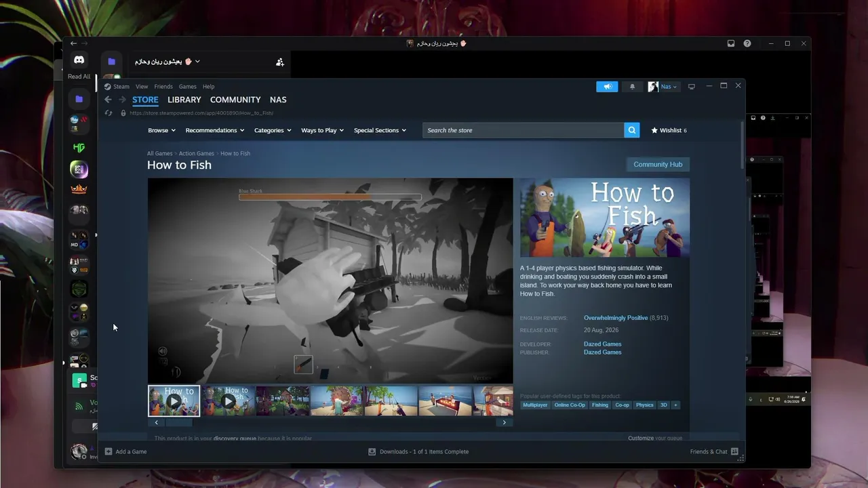Expand the Nas account dropdown
The image size is (868, 488).
tap(669, 87)
